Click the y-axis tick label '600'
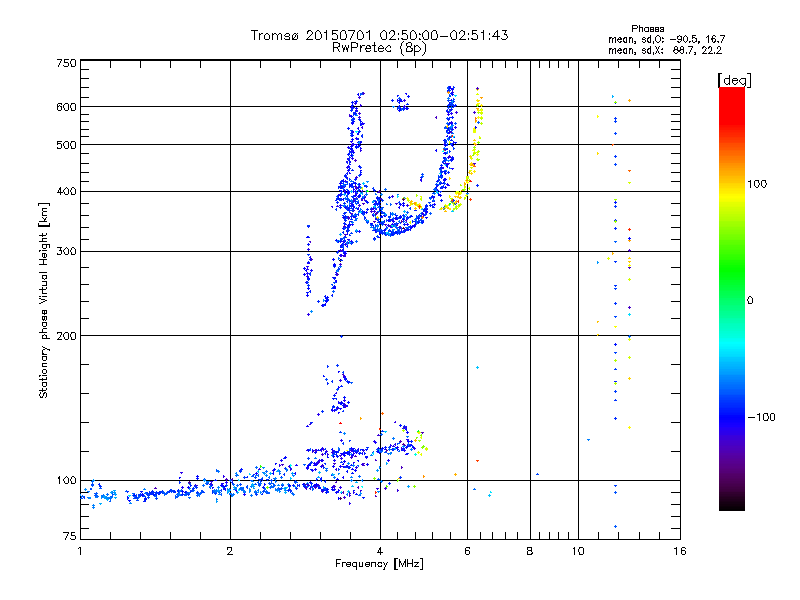The width and height of the screenshot is (800, 600). tap(66, 107)
